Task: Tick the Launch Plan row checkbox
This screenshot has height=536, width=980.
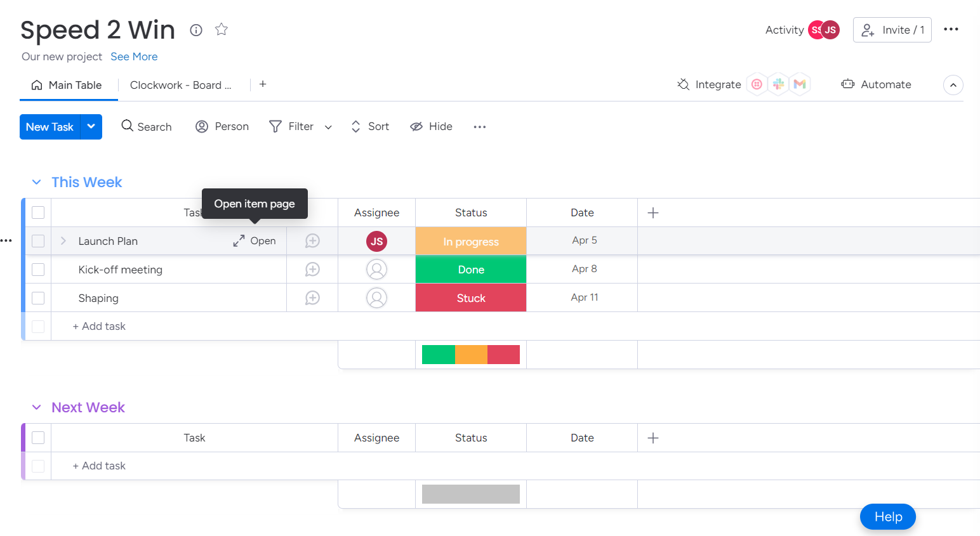Action: pyautogui.click(x=38, y=241)
